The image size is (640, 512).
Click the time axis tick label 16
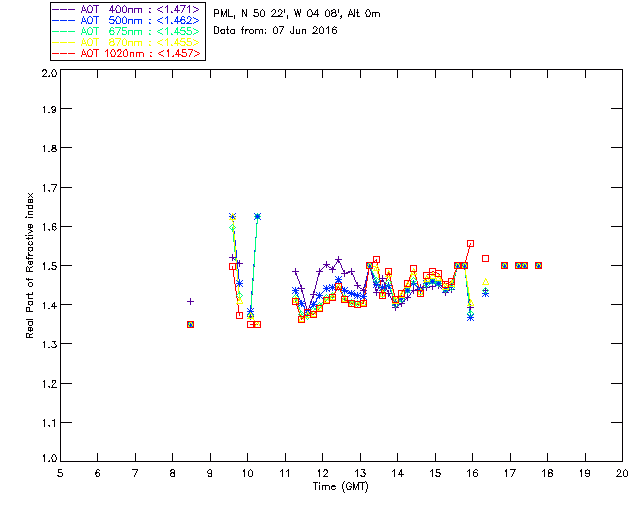(472, 473)
